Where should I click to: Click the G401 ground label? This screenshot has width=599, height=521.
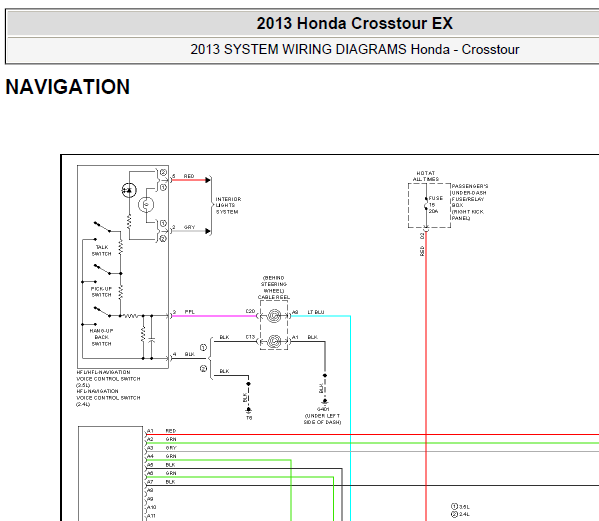pos(323,409)
